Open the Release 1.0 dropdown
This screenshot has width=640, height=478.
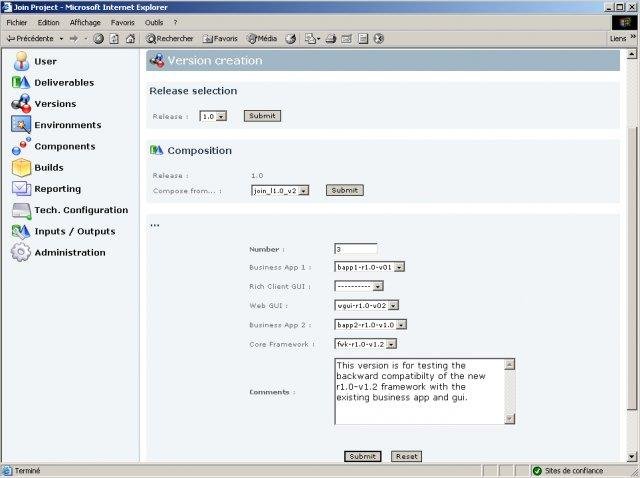pos(213,116)
